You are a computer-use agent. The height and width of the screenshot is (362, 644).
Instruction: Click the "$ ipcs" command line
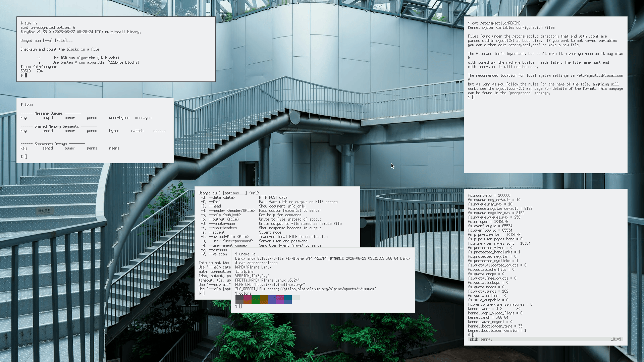(26, 105)
